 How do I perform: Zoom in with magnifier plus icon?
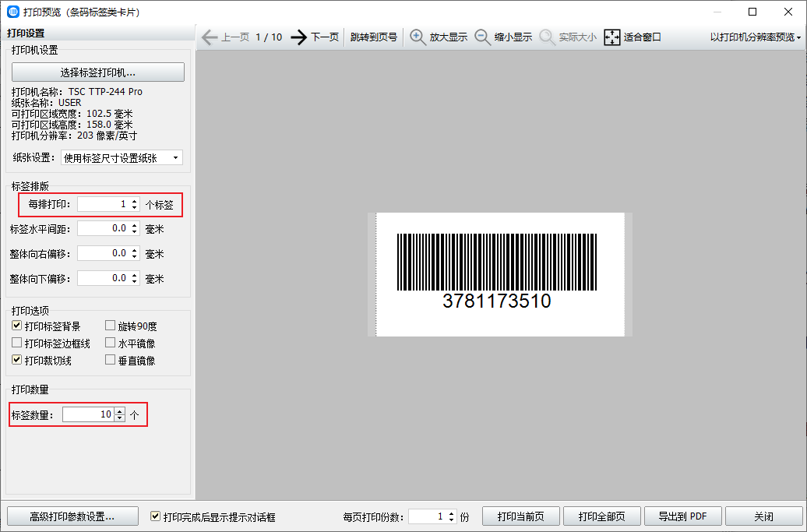pos(418,37)
